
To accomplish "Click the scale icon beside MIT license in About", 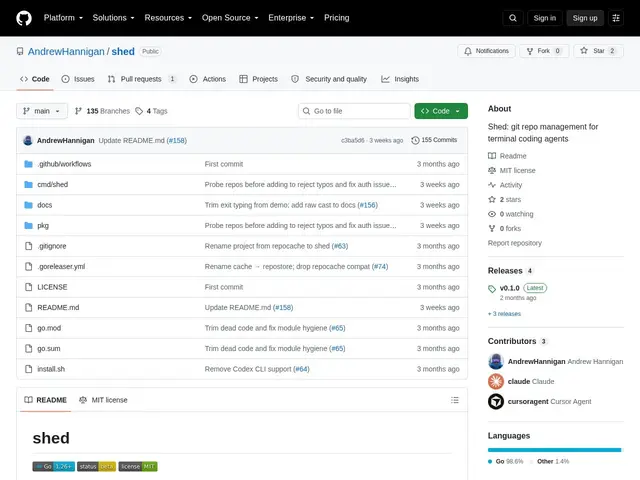I will 492,170.
